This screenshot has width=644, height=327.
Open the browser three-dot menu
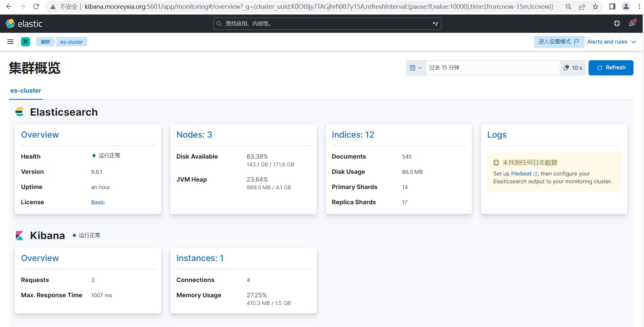(639, 6)
